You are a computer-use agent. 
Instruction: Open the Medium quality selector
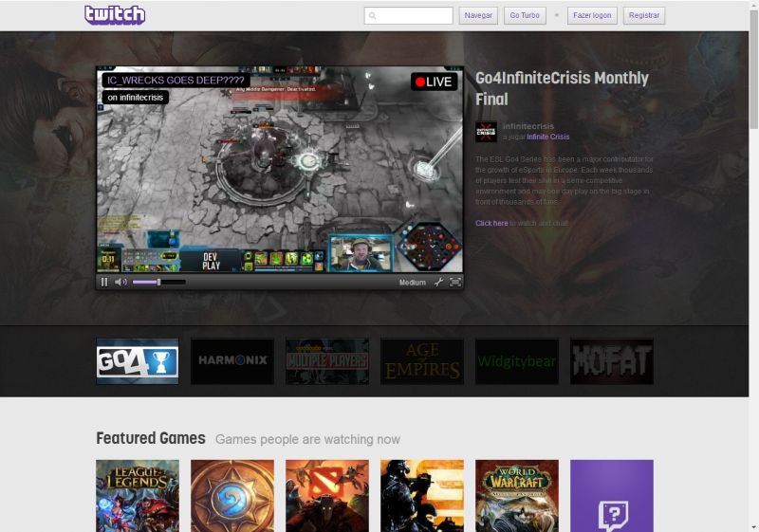point(412,283)
